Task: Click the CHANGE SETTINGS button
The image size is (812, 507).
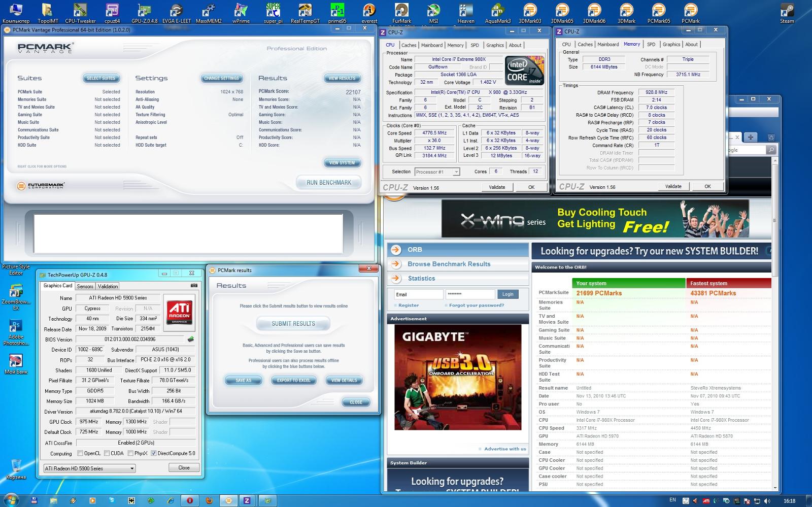Action: pyautogui.click(x=222, y=78)
